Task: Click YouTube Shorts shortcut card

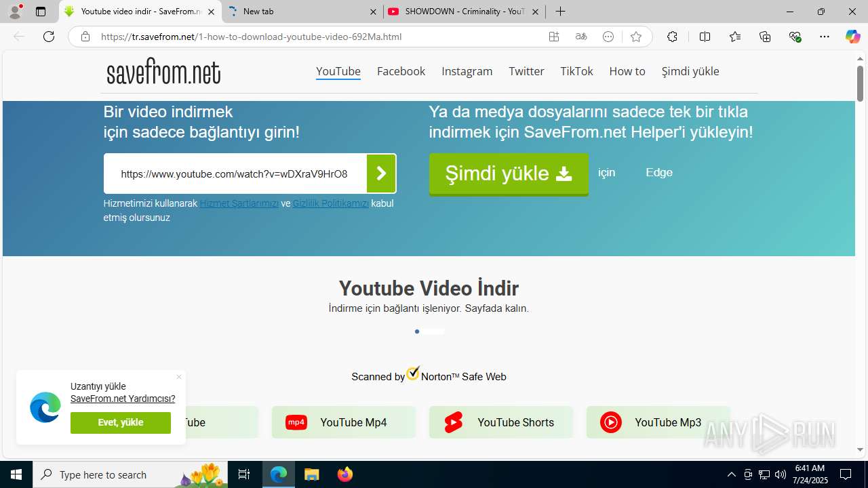Action: pos(500,422)
